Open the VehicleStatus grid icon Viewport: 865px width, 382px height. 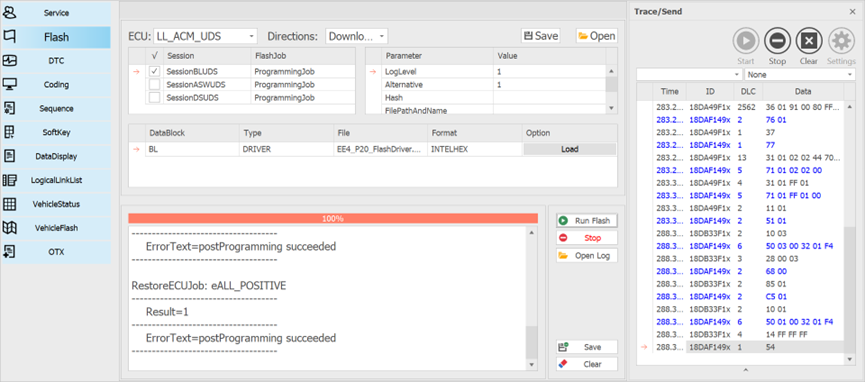10,204
